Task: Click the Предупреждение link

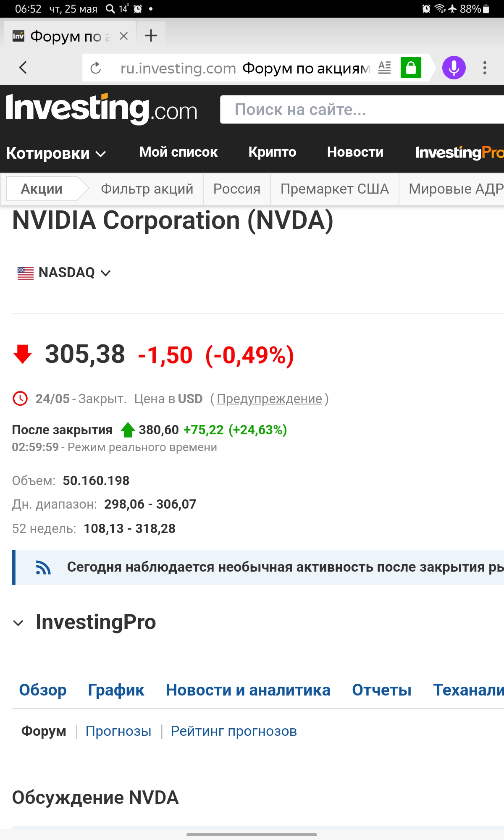Action: point(269,399)
